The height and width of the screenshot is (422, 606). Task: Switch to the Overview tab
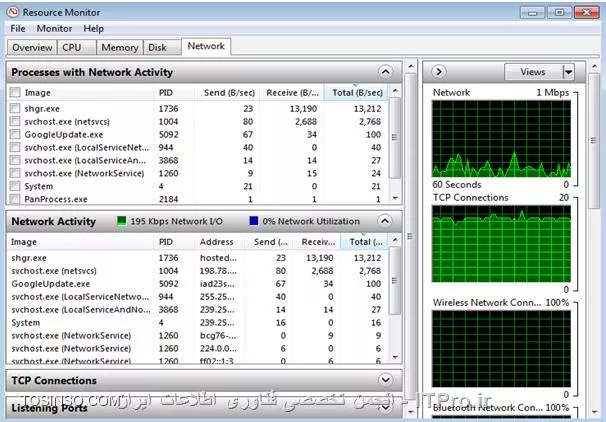click(32, 48)
